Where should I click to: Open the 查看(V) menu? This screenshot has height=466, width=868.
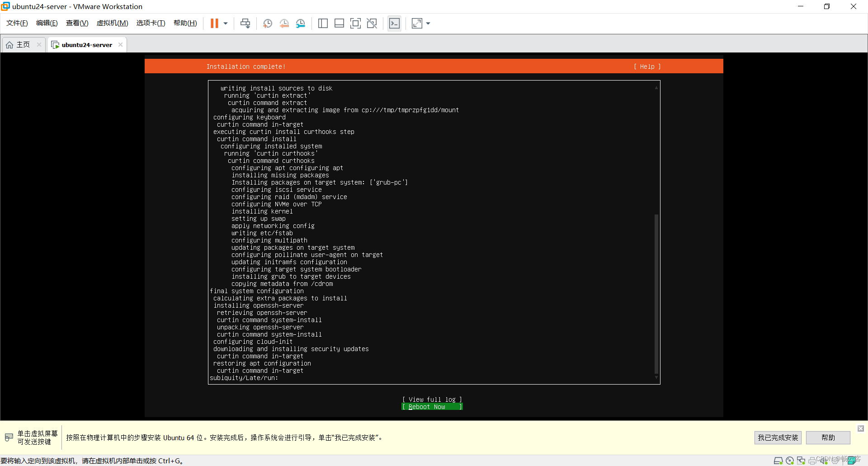77,23
